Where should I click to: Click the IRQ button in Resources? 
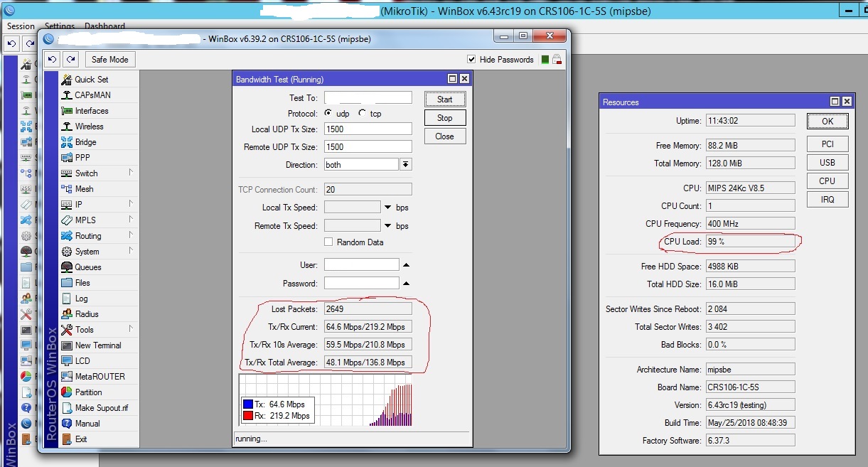point(827,200)
